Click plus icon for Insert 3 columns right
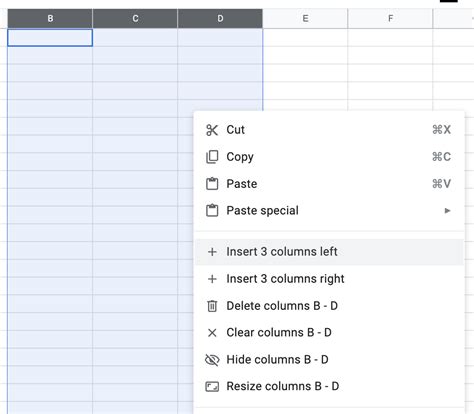474x414 pixels. (212, 279)
